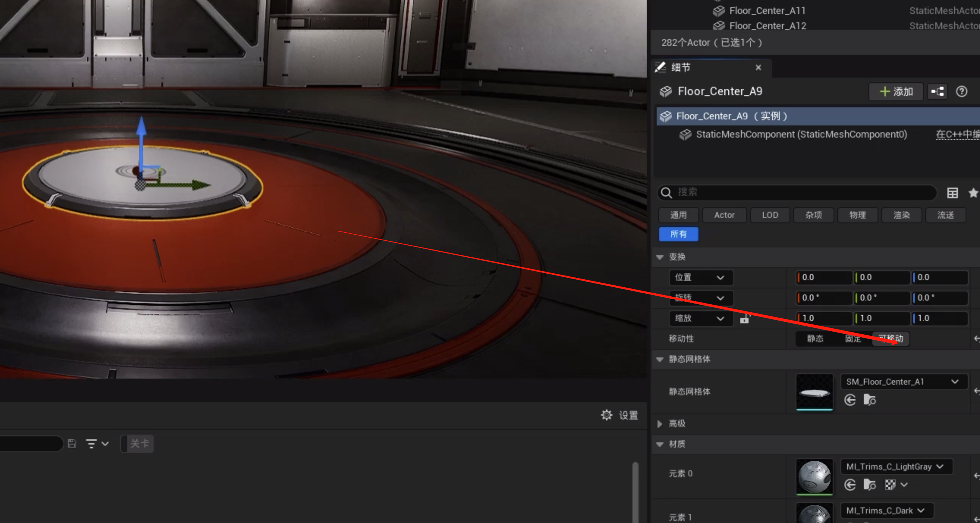Click the Blueprint/Add Script icon next to Add

[x=938, y=92]
